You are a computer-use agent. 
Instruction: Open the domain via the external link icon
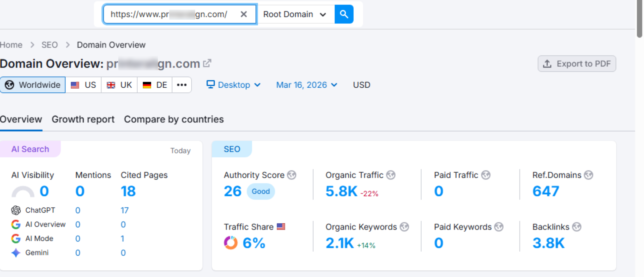(208, 63)
